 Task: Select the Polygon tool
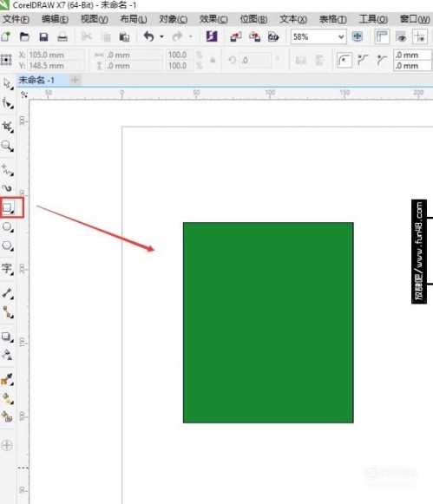coord(8,246)
